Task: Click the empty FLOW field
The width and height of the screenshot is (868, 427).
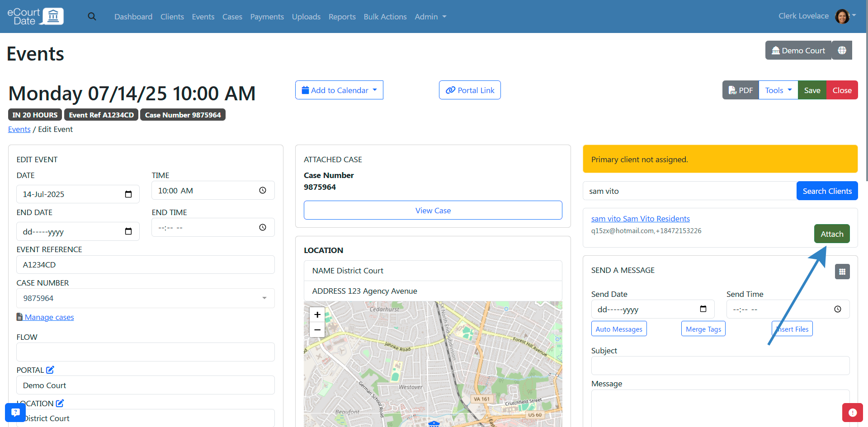Action: [x=146, y=352]
